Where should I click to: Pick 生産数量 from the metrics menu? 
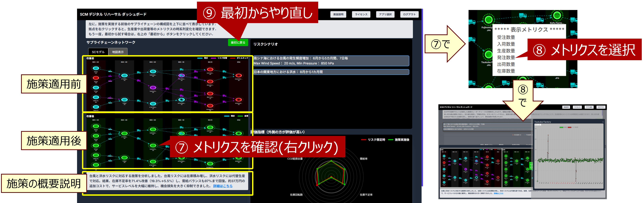click(506, 51)
